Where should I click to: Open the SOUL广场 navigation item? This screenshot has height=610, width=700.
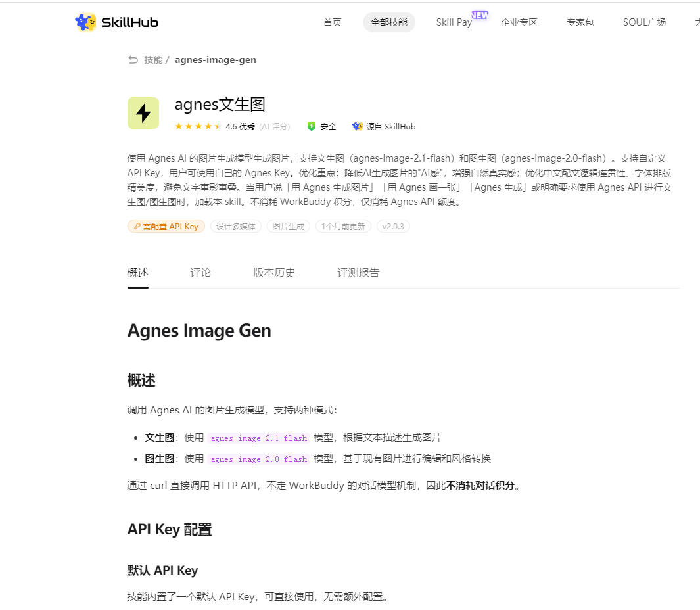pyautogui.click(x=644, y=22)
